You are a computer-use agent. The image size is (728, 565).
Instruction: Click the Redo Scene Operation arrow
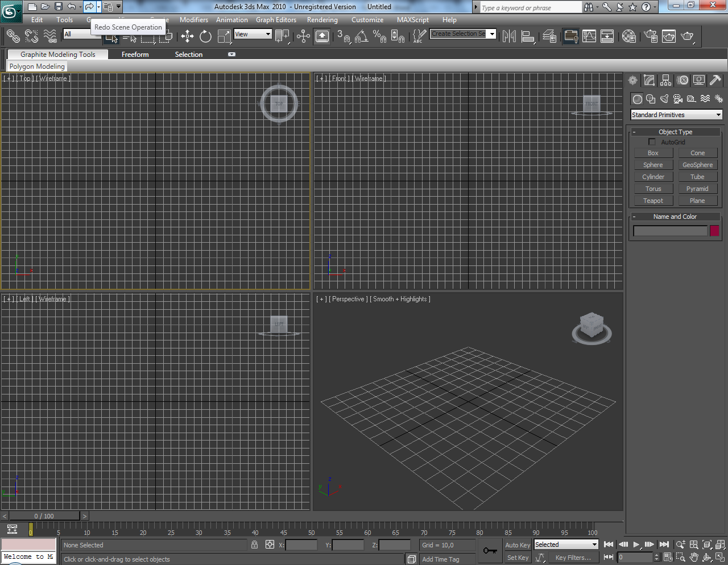(89, 7)
